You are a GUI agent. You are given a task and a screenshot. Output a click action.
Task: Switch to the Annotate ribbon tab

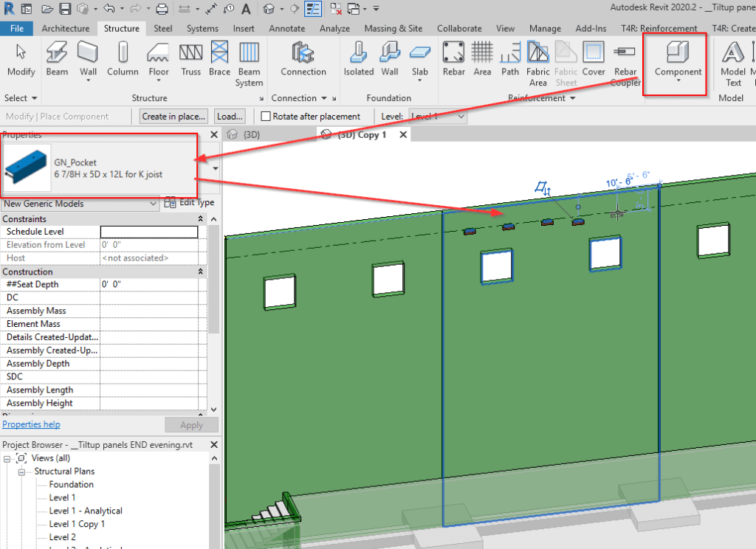pyautogui.click(x=287, y=29)
